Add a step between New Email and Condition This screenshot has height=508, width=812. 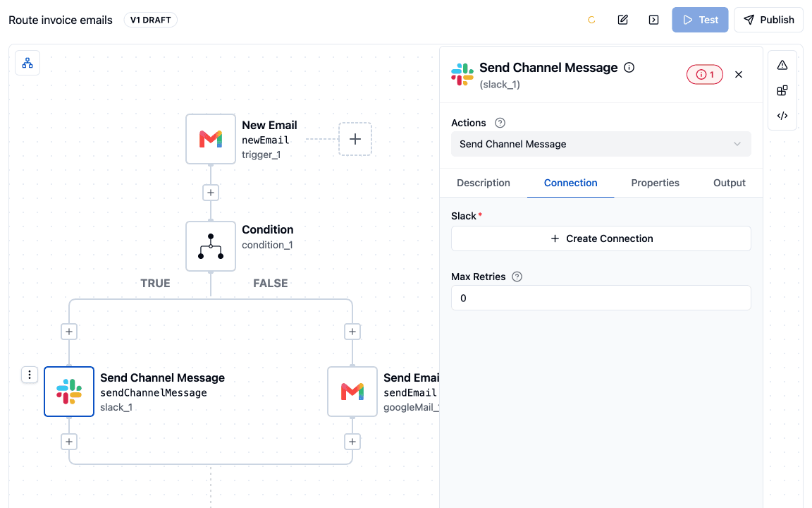[x=211, y=193]
